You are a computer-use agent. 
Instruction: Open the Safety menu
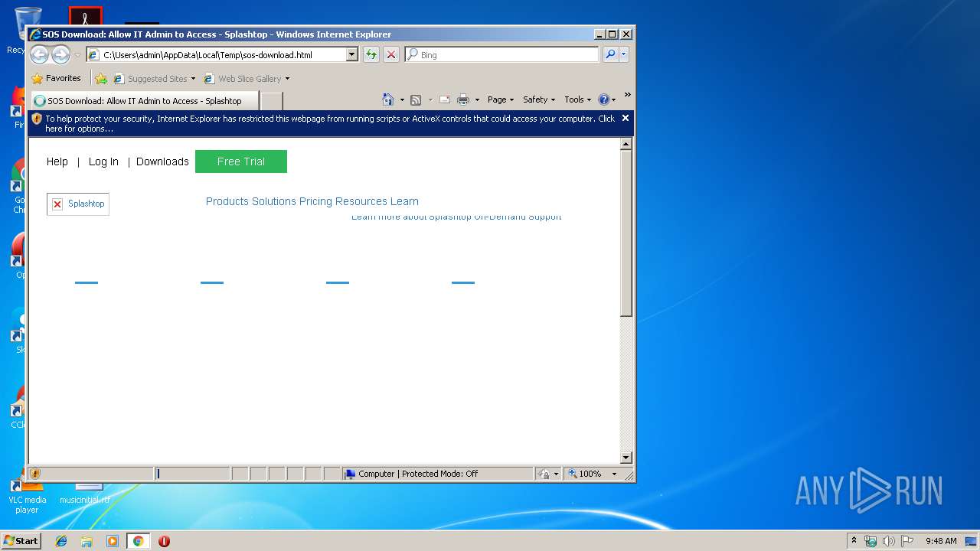point(539,99)
